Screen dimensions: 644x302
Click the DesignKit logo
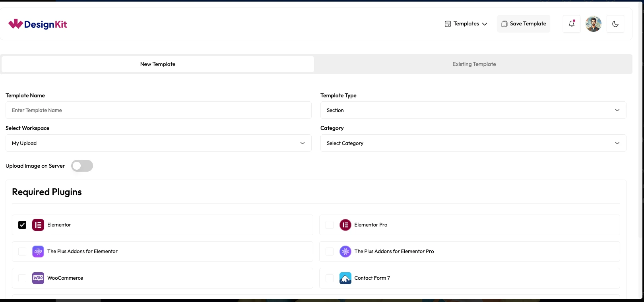(x=37, y=24)
